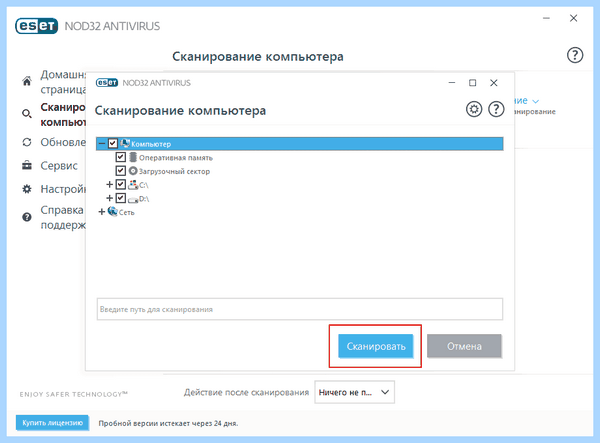Screen dimensions: 600x443
Task: Maximize the scan dialog window
Action: (x=473, y=83)
